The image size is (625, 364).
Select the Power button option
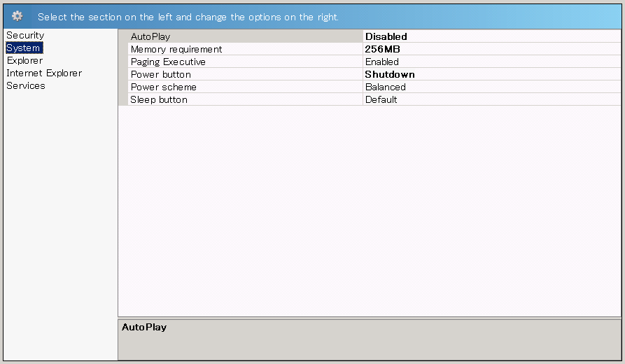(x=245, y=74)
